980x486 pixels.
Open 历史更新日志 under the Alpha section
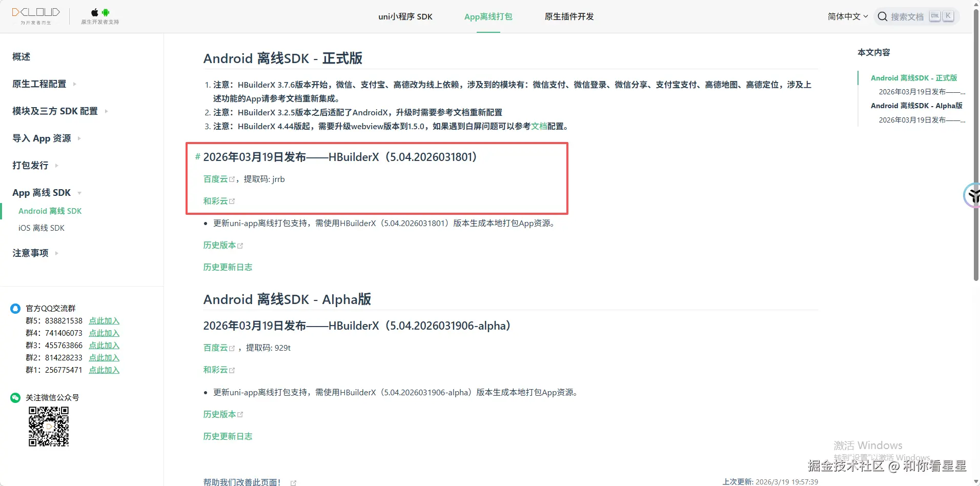[228, 436]
